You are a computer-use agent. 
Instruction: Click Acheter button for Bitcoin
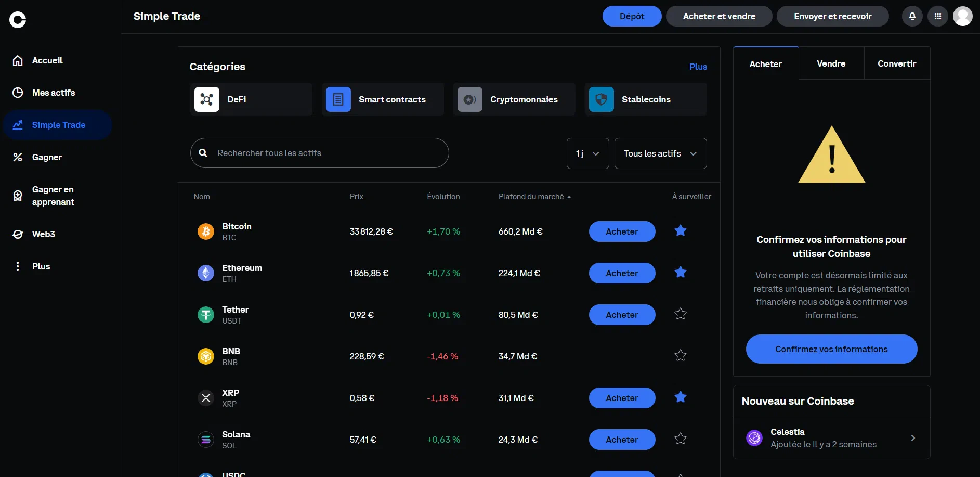(x=622, y=231)
